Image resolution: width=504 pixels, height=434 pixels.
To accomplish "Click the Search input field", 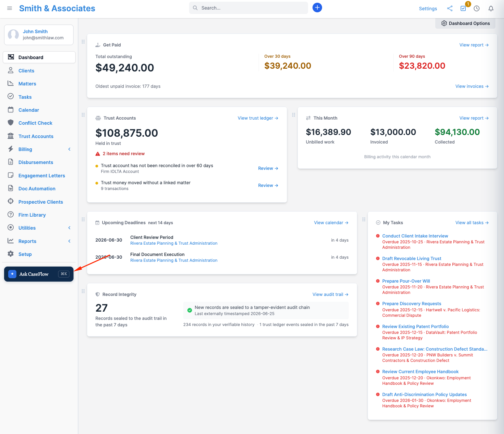I will (249, 8).
